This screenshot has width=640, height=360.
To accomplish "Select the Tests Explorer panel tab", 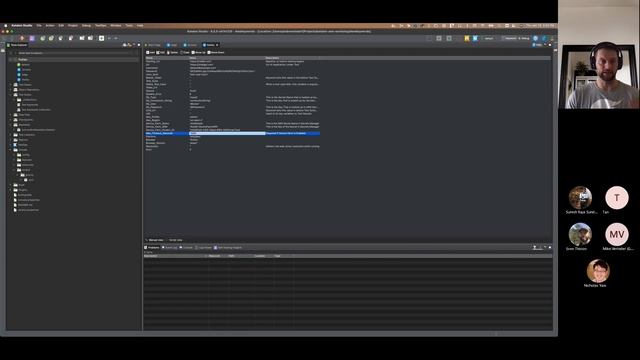I will click(x=17, y=45).
